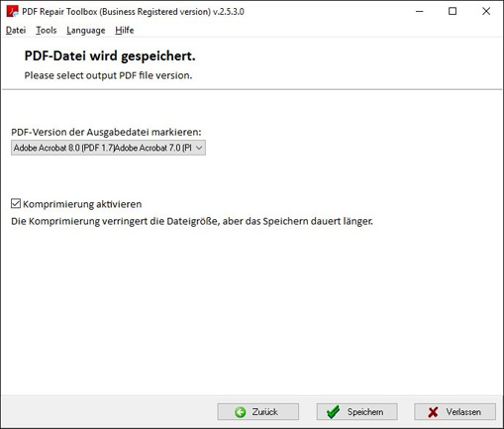Close the PDF Repair Toolbox window
The height and width of the screenshot is (429, 504).
pyautogui.click(x=486, y=11)
